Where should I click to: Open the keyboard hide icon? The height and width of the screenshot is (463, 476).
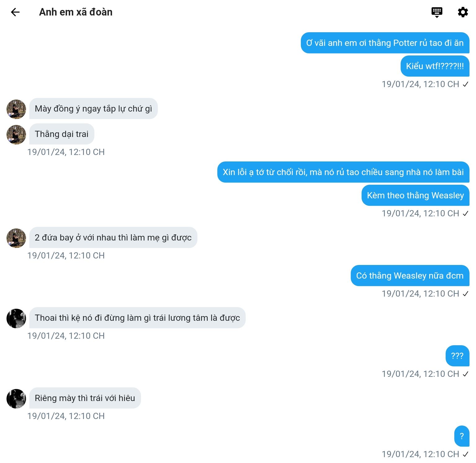pyautogui.click(x=437, y=12)
